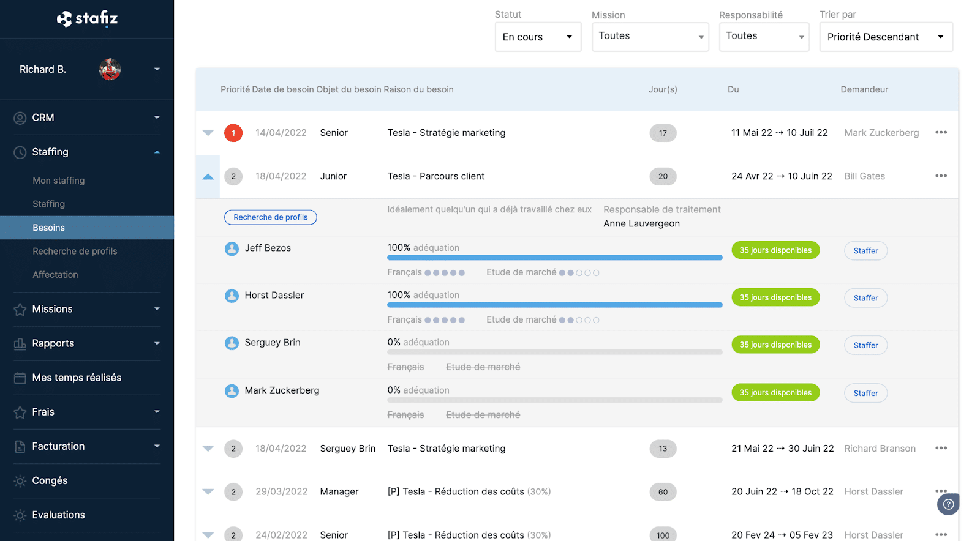Select the Besoins submenu item
This screenshot has width=980, height=541.
pyautogui.click(x=87, y=228)
